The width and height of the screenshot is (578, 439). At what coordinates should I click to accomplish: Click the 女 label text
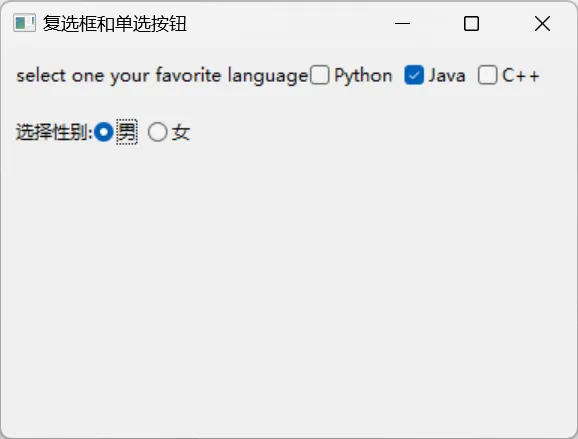point(181,132)
